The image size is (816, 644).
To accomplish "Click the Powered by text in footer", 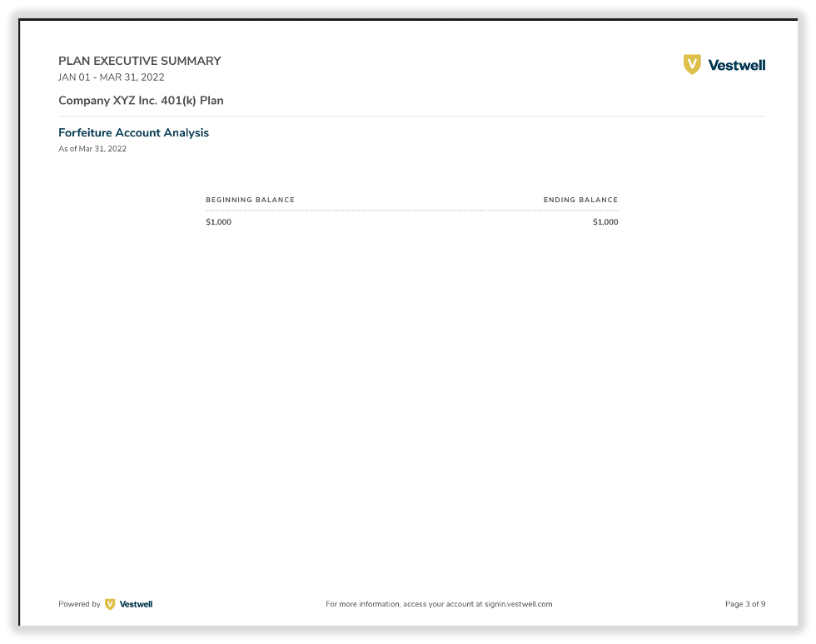I will point(79,604).
